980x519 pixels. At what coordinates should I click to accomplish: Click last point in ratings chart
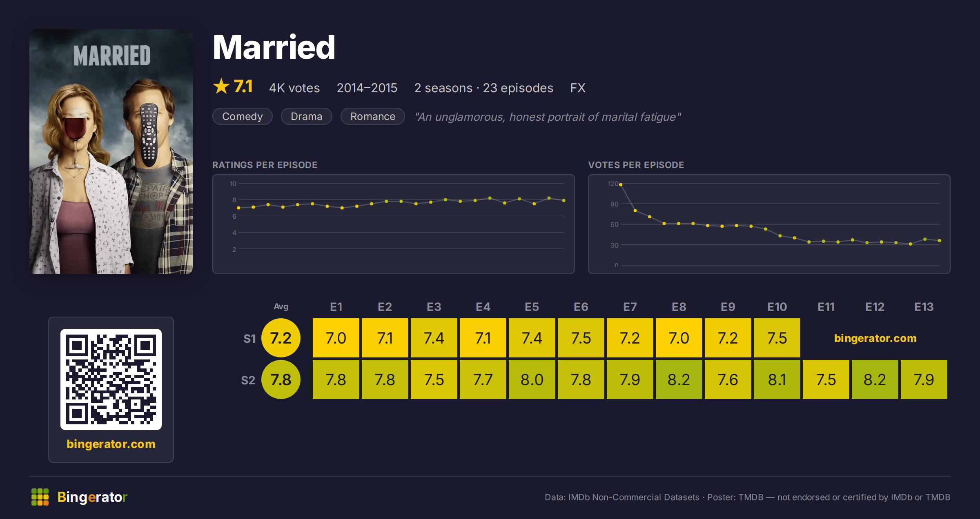(x=564, y=200)
